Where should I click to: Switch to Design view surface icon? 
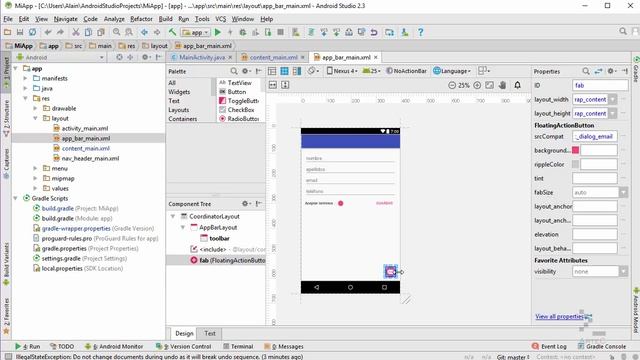[272, 71]
